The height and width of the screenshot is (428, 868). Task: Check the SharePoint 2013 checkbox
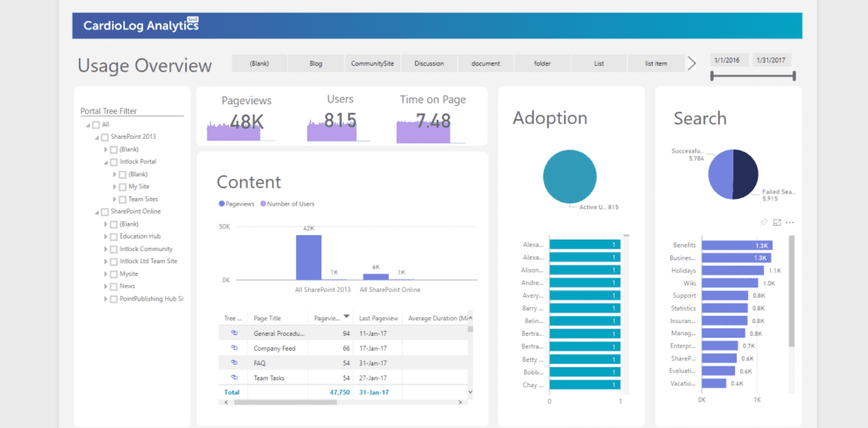[x=105, y=137]
